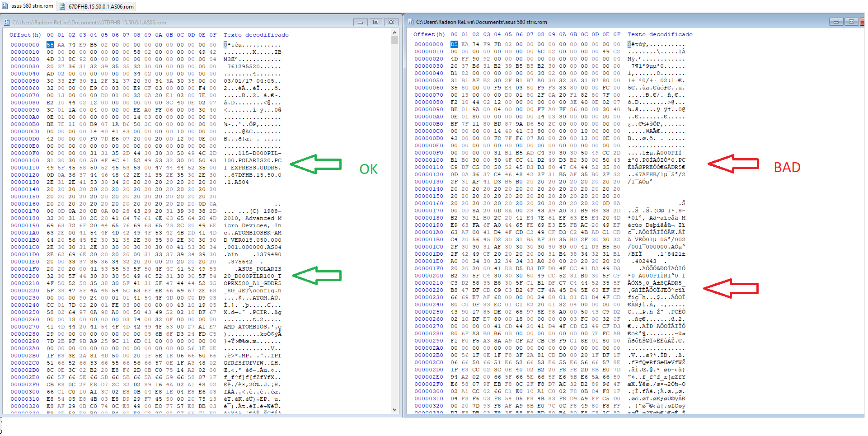
Task: Select highlighted byte 55 in the left window
Action: point(50,45)
